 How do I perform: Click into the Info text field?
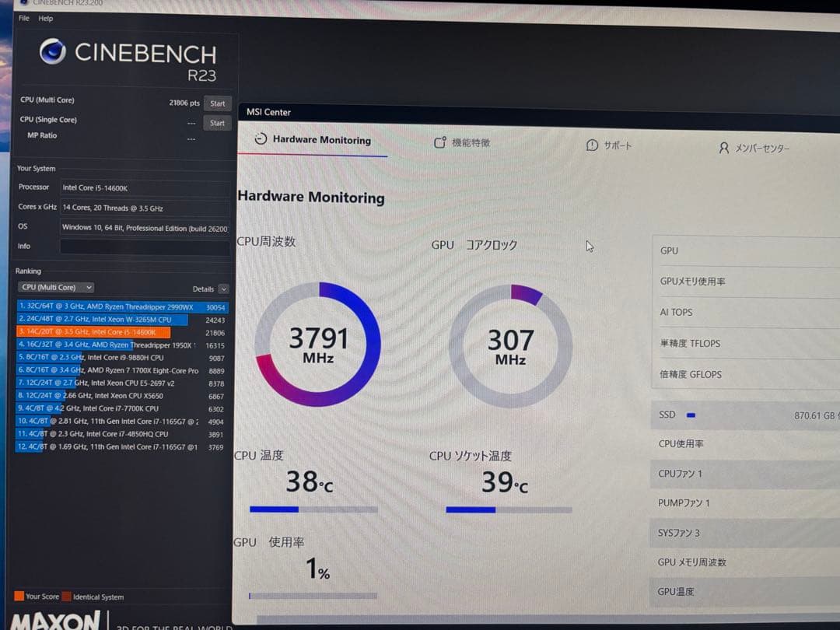pos(145,247)
